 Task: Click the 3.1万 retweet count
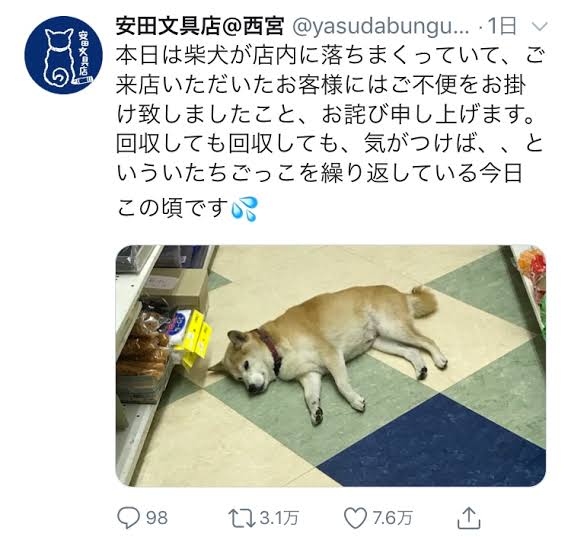click(279, 518)
